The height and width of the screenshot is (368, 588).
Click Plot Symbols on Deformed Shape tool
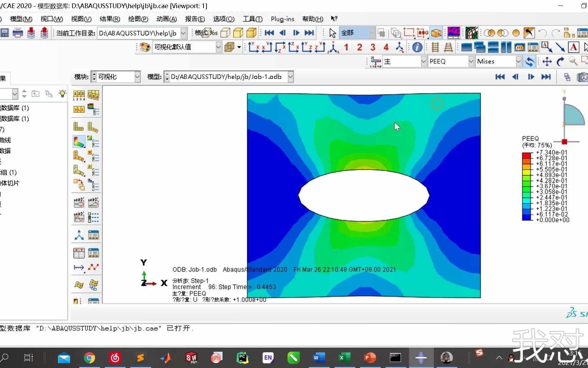click(x=79, y=156)
